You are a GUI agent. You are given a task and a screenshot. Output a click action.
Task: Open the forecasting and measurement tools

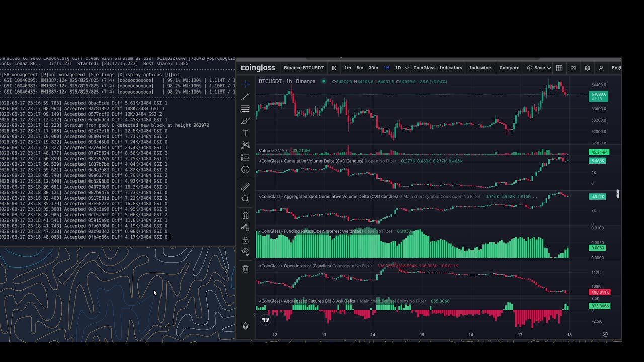click(246, 158)
